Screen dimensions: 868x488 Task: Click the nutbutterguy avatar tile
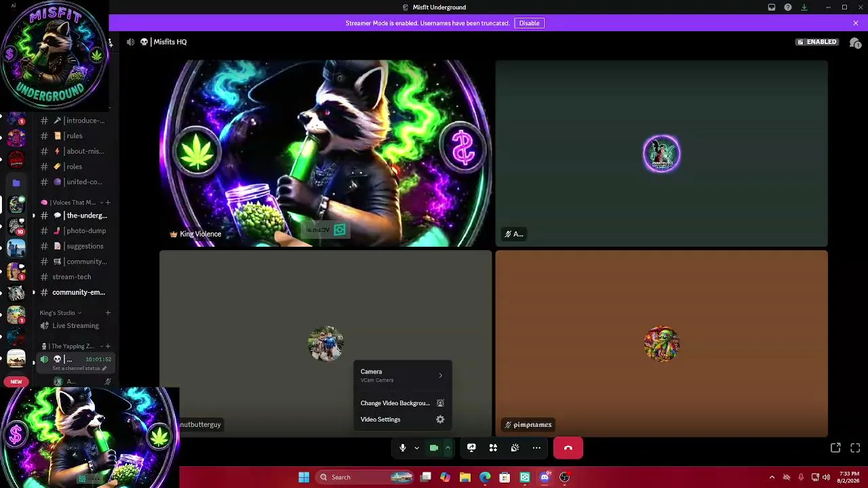(x=325, y=344)
